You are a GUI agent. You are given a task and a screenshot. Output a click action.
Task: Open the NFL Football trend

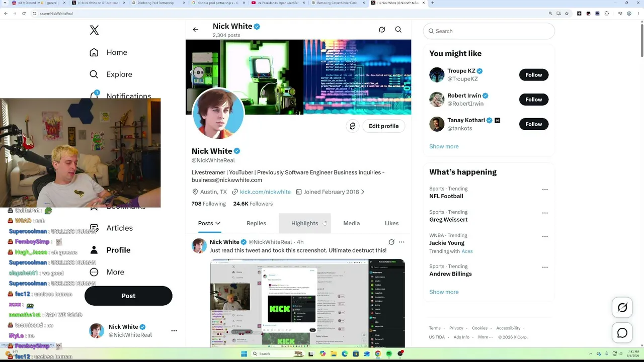(x=446, y=196)
